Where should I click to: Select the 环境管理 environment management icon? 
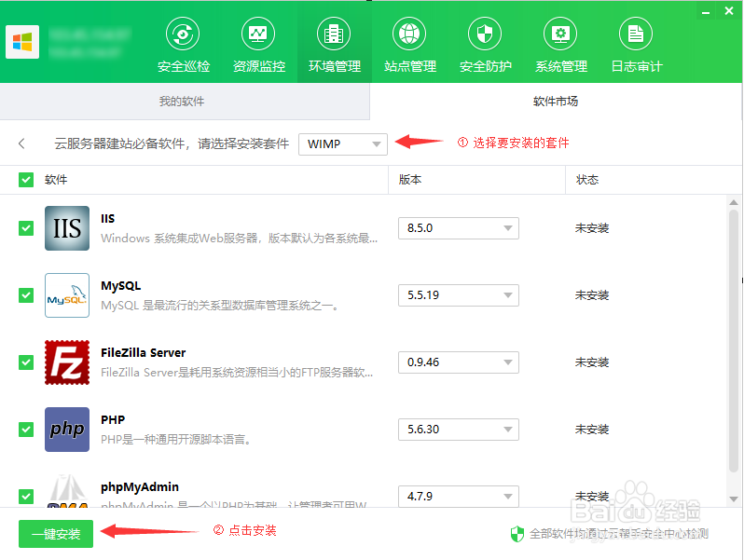(334, 34)
